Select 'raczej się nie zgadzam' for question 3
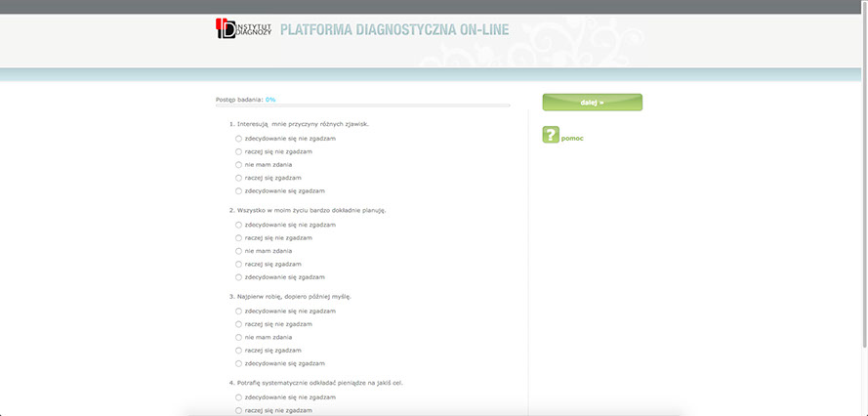 click(238, 324)
